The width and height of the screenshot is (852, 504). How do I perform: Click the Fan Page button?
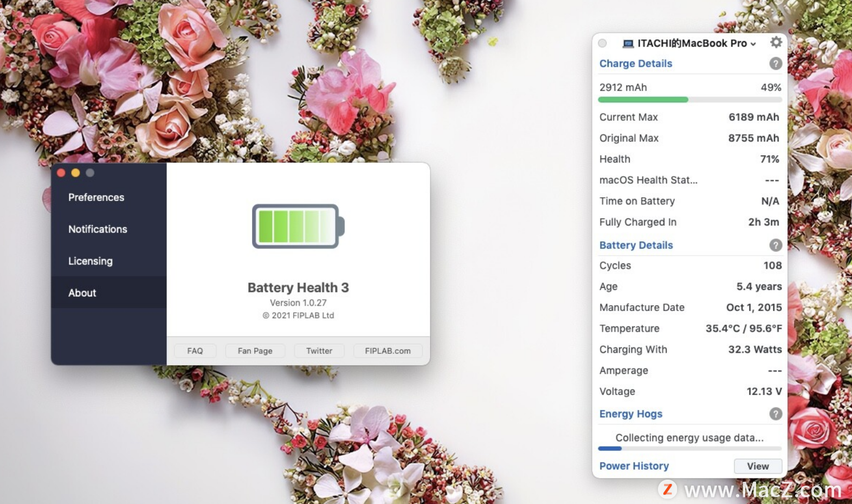(255, 351)
